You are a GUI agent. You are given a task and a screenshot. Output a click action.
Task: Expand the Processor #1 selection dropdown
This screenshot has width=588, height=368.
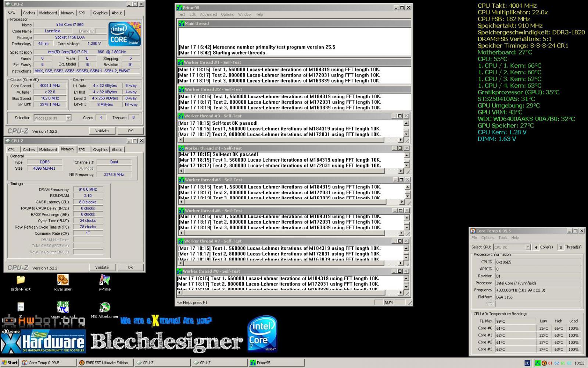(x=68, y=118)
